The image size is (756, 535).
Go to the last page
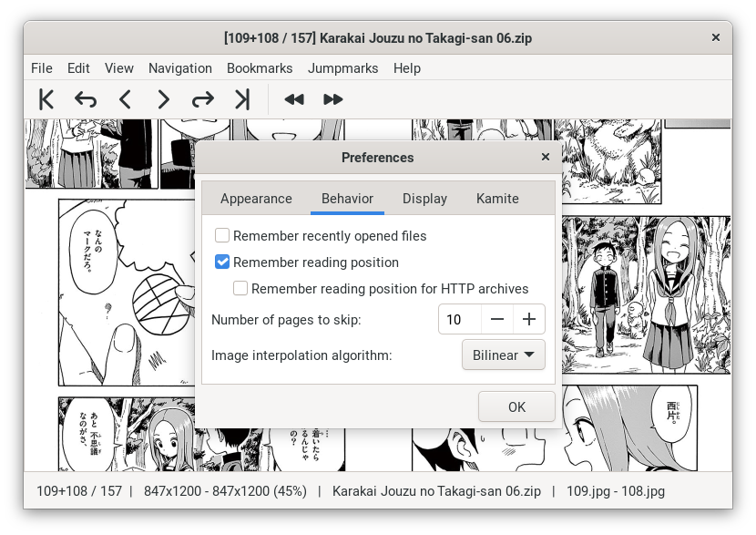click(242, 100)
